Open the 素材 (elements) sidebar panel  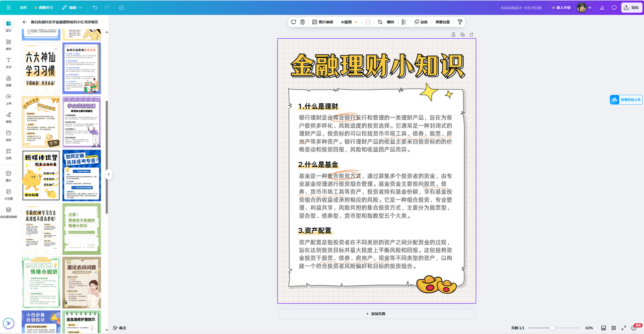coord(9,44)
